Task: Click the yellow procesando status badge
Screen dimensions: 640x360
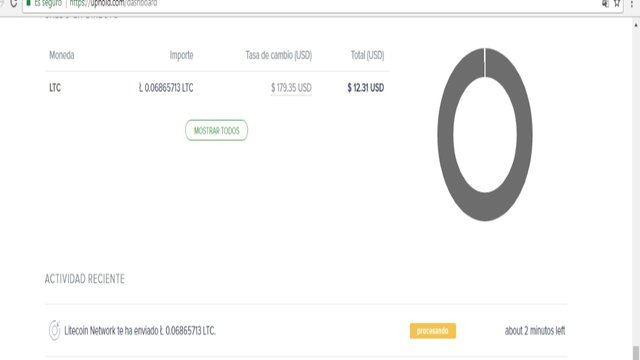Action: pyautogui.click(x=433, y=331)
